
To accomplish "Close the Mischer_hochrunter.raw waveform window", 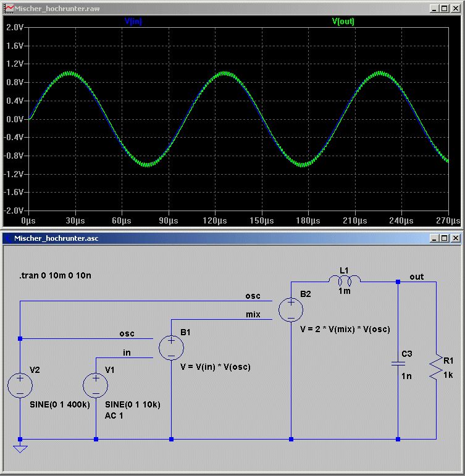I will pyautogui.click(x=456, y=9).
